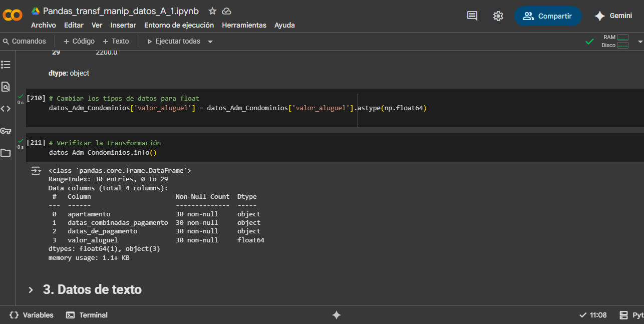This screenshot has width=644, height=324.
Task: Click the comment '# Cambiar los tipos de datos para float'
Action: 124,99
